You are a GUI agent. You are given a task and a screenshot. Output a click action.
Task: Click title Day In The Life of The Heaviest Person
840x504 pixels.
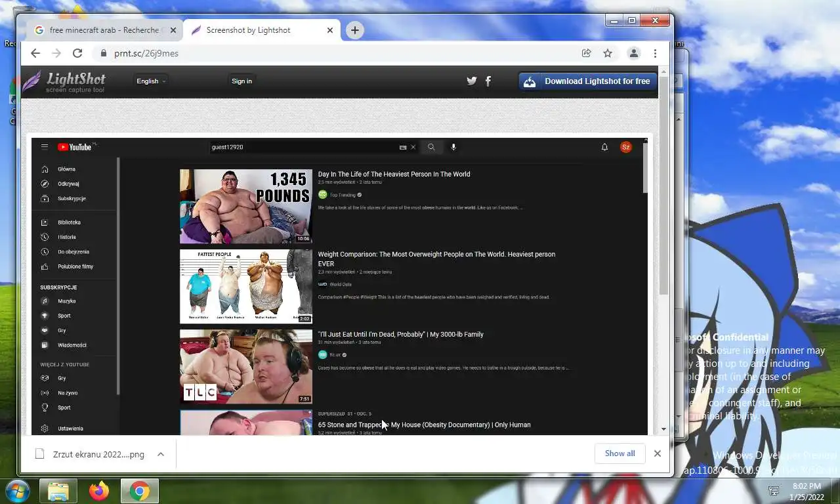coord(394,174)
